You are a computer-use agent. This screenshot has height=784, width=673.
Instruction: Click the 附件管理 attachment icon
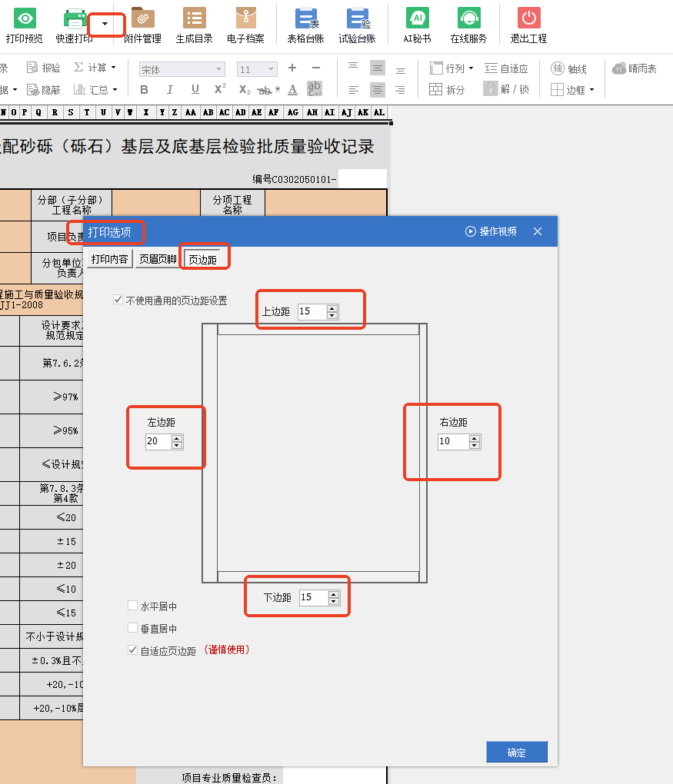142,18
